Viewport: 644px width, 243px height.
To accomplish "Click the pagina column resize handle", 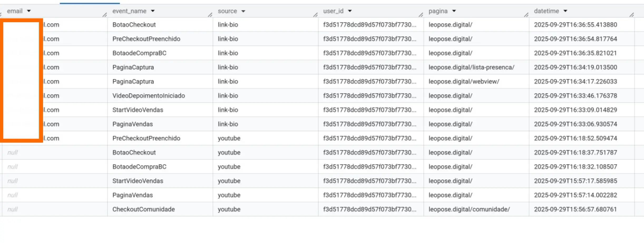I will click(526, 15).
